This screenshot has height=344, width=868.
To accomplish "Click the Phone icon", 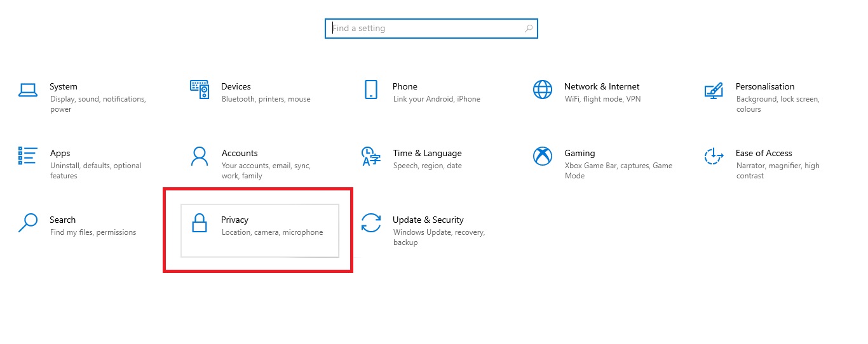I will (x=371, y=89).
